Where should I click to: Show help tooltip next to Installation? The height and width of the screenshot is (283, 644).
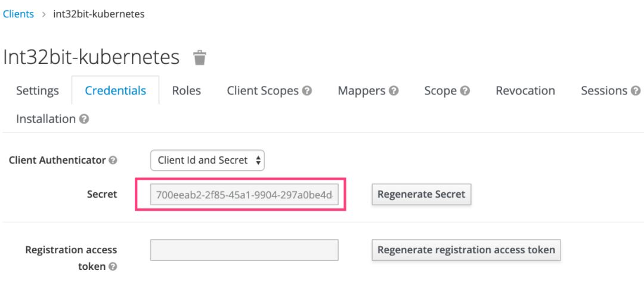click(84, 119)
